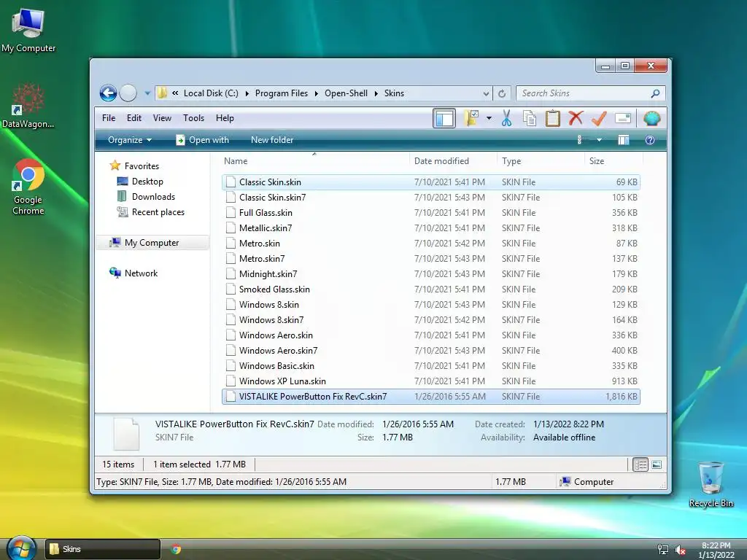Open the Edit menu

point(134,118)
